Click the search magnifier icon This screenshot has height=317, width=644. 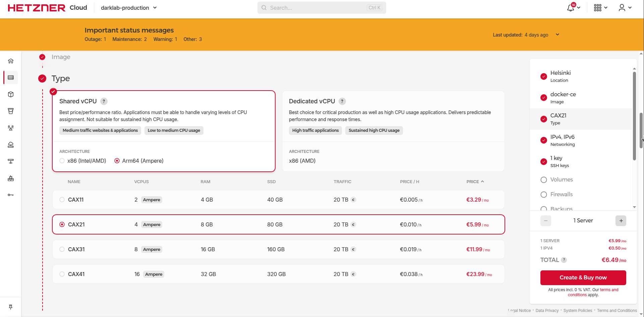coord(264,8)
